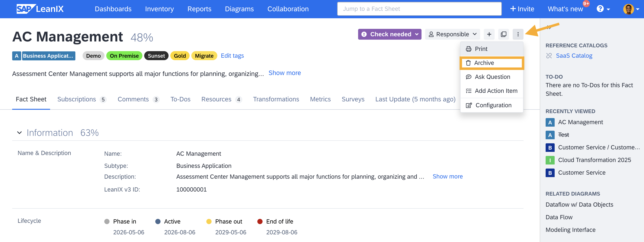Open Customer Service / Custome... recent item
Screen dimensions: 644x242
point(599,148)
